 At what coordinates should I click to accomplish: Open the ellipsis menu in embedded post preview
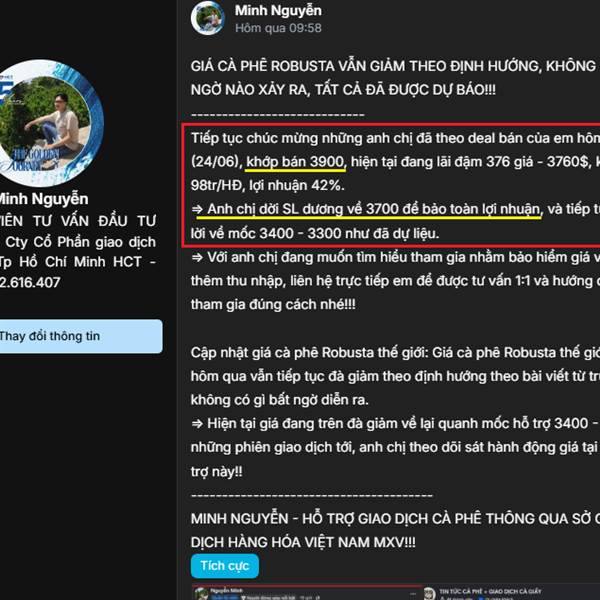coord(414,594)
